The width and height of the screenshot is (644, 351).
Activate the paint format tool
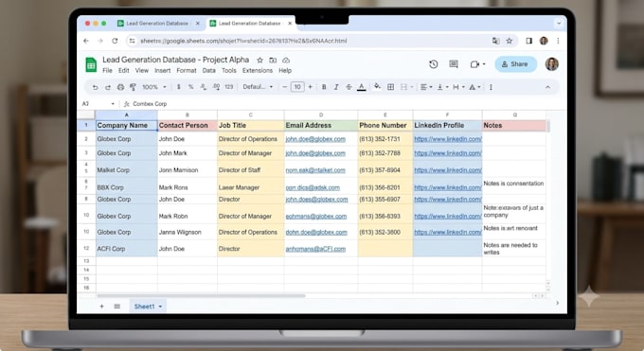(x=133, y=87)
